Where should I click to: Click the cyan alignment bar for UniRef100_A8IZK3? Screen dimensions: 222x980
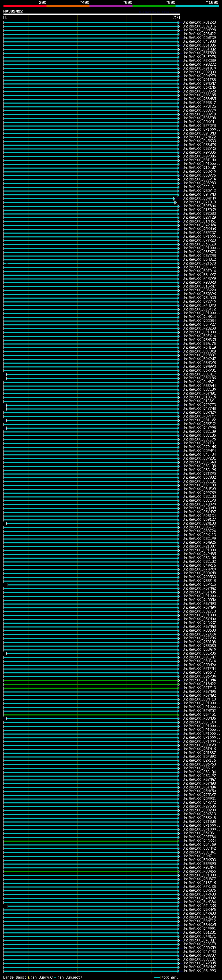point(91,23)
